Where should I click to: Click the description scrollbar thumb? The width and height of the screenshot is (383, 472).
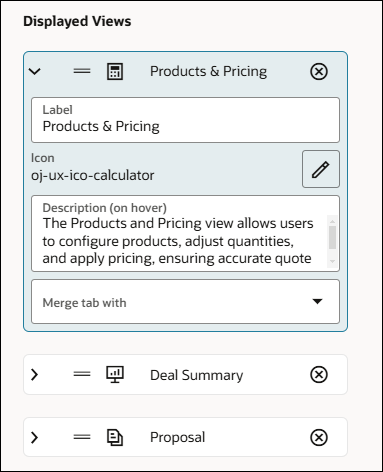click(332, 237)
